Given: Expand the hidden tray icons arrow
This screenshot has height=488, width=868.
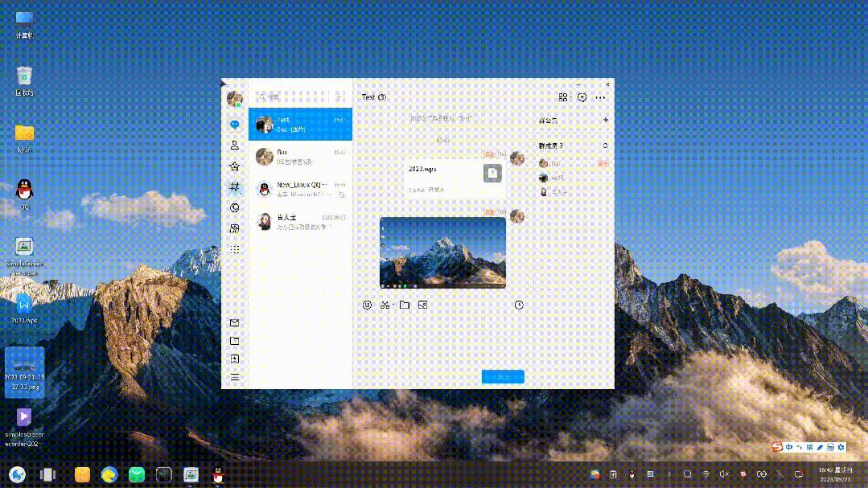Looking at the screenshot, I should (x=668, y=474).
